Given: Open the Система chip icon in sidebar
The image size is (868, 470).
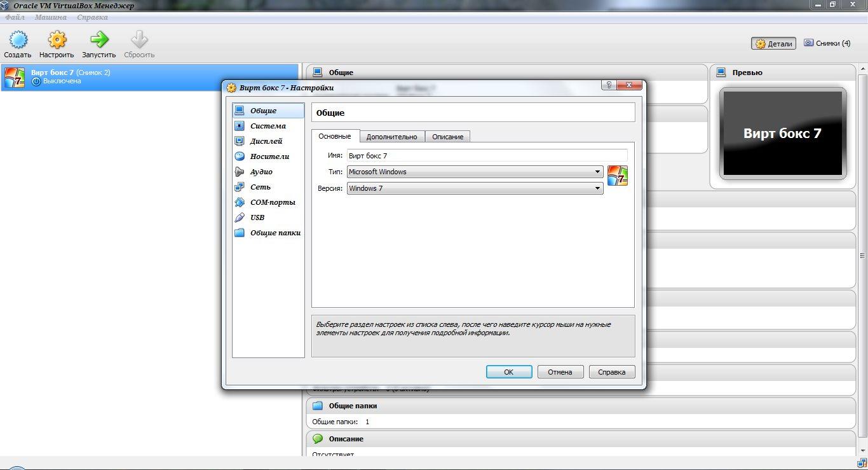Looking at the screenshot, I should click(240, 126).
